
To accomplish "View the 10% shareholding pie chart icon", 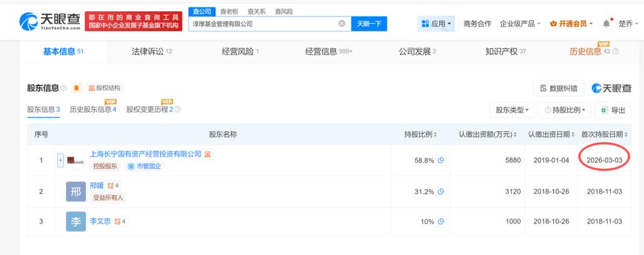I will [x=441, y=222].
